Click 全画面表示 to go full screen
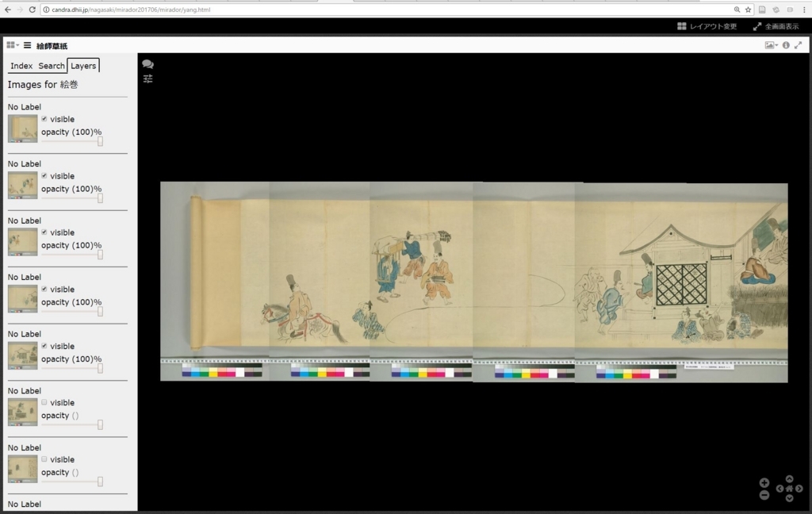Screen dimensions: 812x514 (x=776, y=26)
